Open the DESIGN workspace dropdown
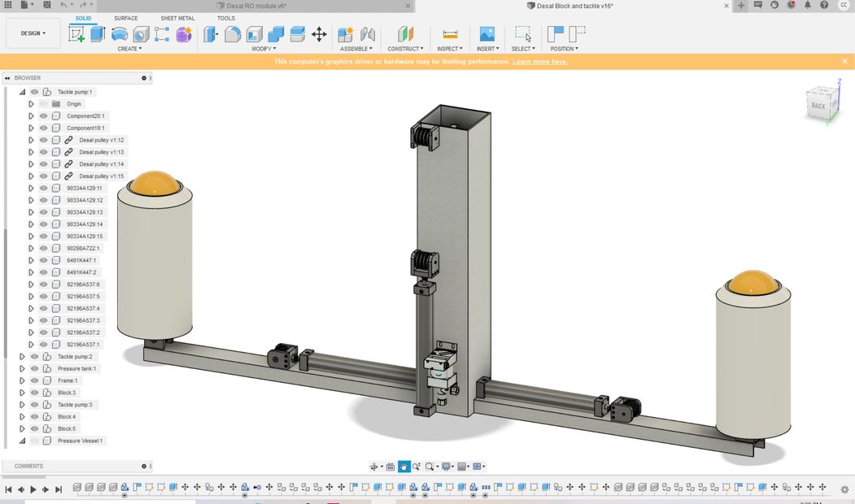 [33, 33]
